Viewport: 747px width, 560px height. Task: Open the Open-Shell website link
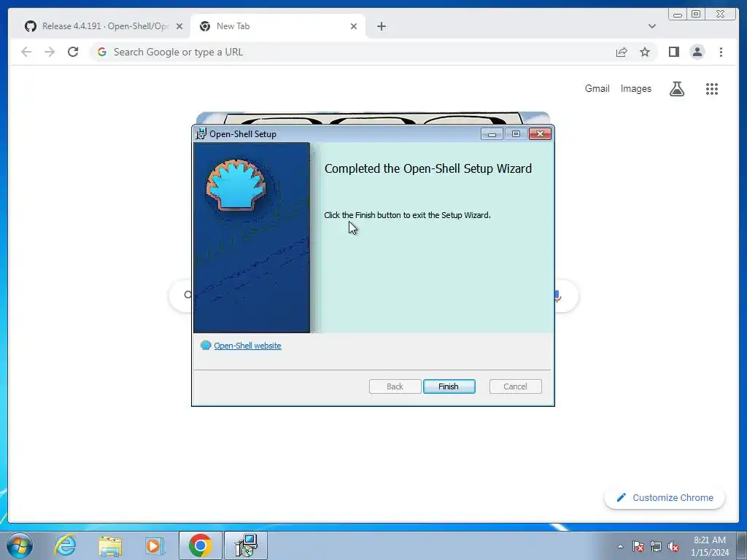coord(247,346)
